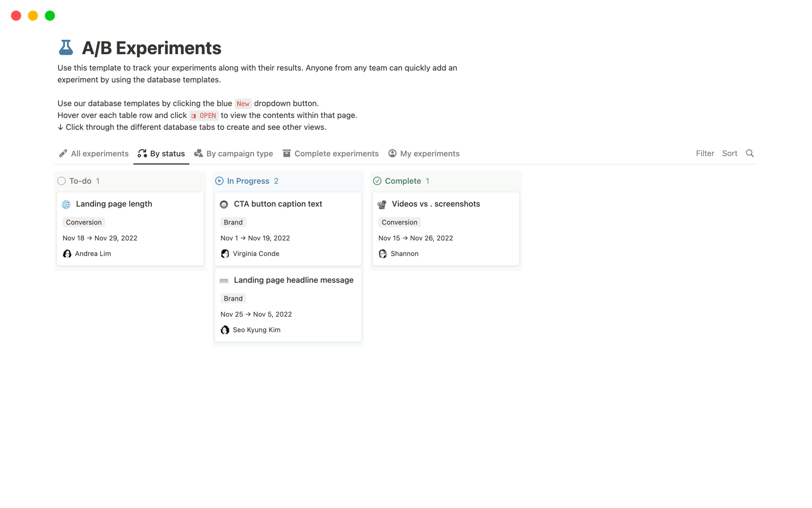Expand the In Progress group header

pos(248,181)
